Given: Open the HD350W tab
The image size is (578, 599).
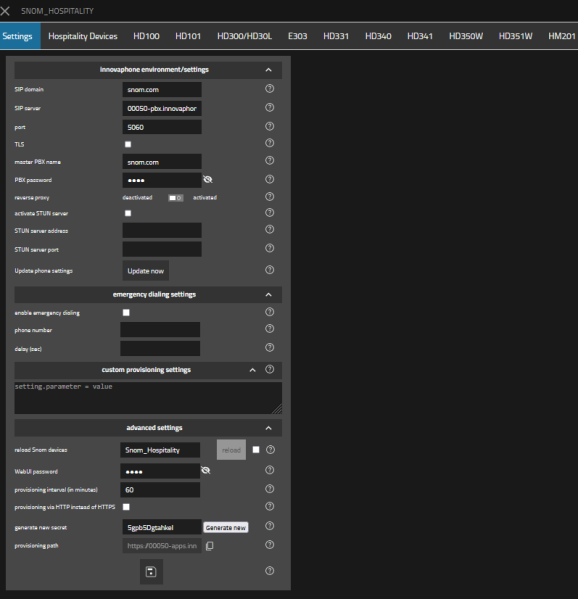Looking at the screenshot, I should 466,36.
